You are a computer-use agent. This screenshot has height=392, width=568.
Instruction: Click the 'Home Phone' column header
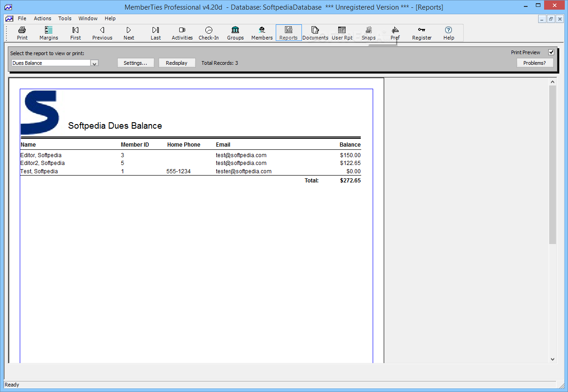(184, 145)
